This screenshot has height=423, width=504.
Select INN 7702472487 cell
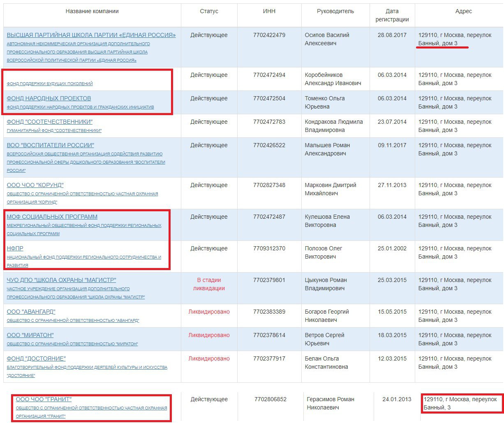269,217
